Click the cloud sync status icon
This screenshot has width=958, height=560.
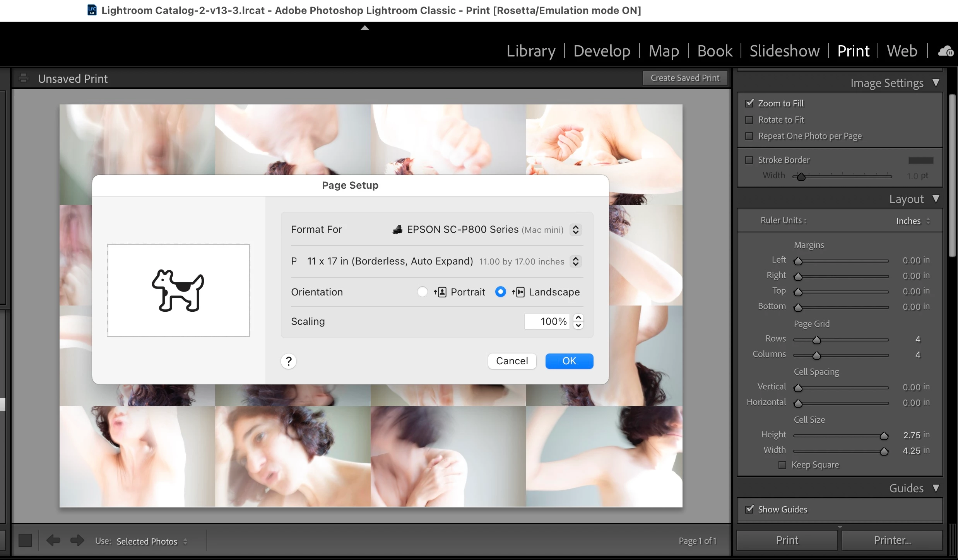click(x=945, y=51)
